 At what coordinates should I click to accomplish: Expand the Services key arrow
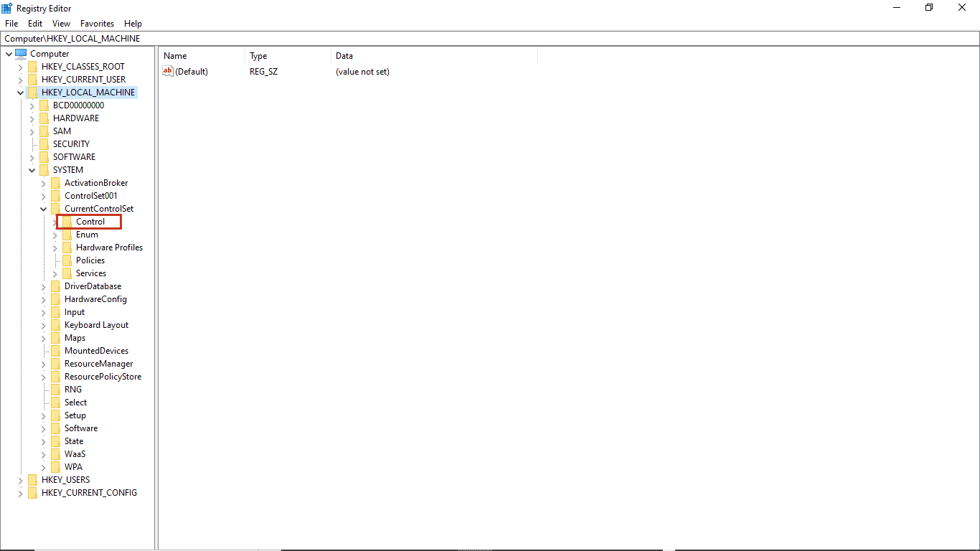[55, 273]
